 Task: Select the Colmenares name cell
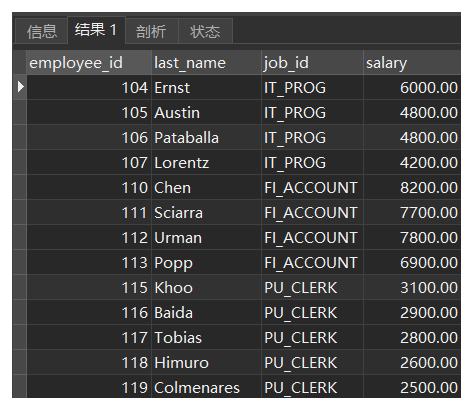click(x=206, y=387)
